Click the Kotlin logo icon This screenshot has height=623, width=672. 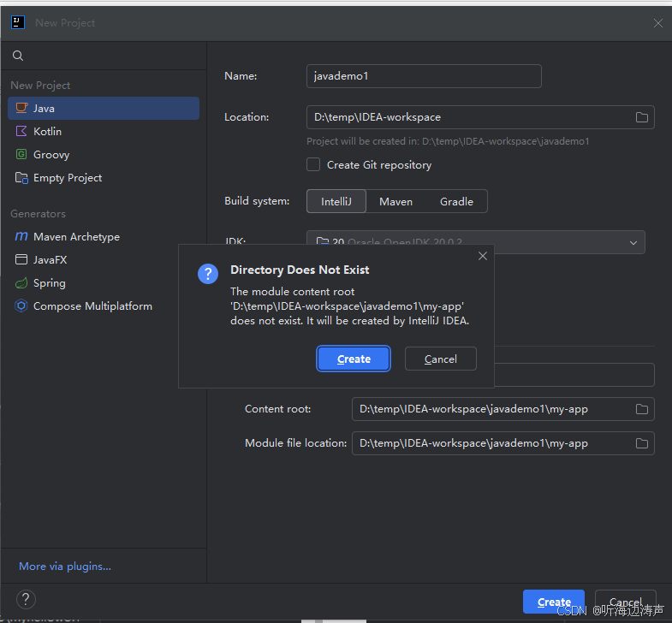[21, 131]
